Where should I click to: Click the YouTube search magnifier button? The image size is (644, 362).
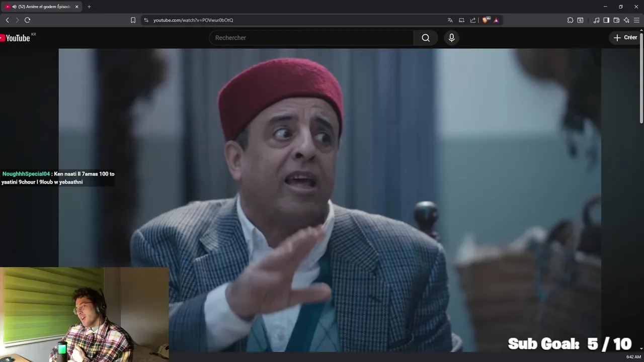pos(426,38)
